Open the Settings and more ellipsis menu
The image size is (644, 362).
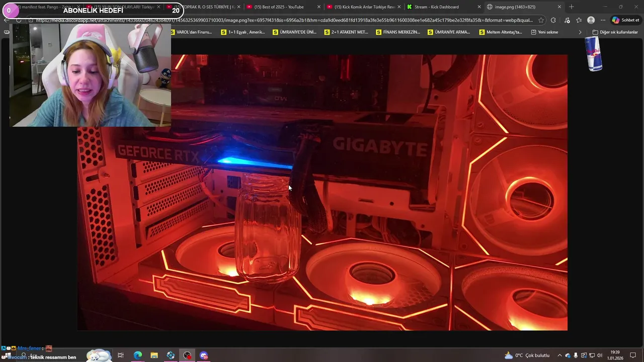[603, 20]
